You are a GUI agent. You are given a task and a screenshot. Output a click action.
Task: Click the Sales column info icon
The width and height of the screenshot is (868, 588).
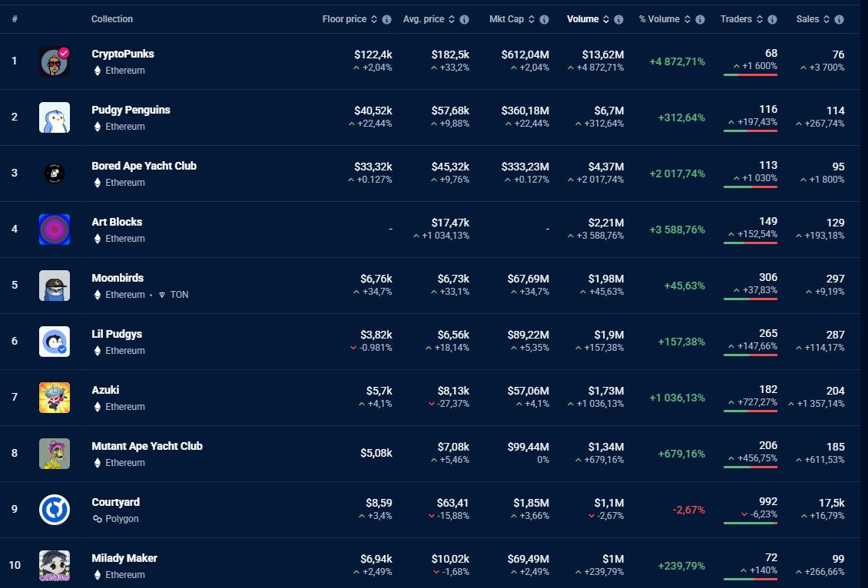coord(840,19)
